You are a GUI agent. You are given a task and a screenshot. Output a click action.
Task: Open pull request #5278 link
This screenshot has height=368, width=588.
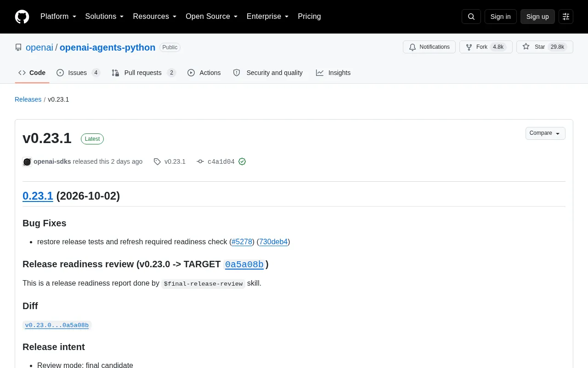[242, 241]
